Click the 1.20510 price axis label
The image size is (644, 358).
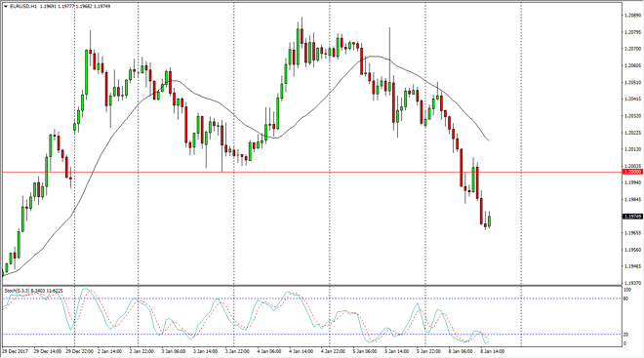pos(632,83)
